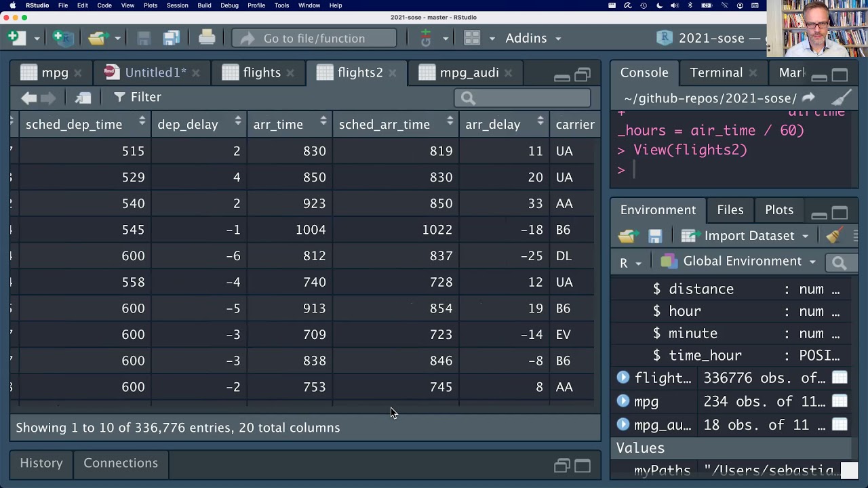Click the version control git icon
The image size is (868, 488).
[x=426, y=38]
